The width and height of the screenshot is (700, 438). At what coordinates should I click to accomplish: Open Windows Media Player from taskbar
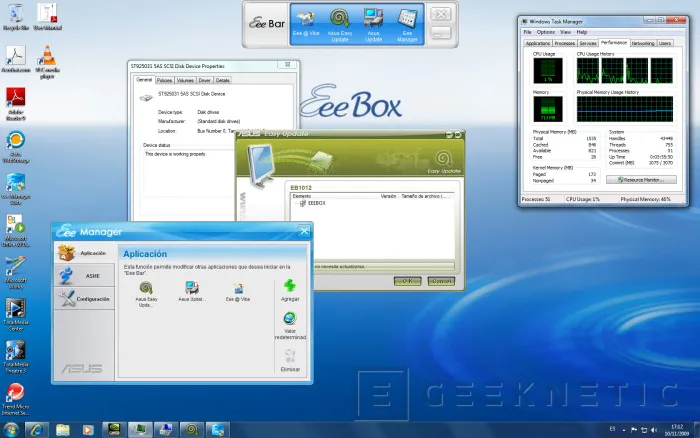click(x=88, y=430)
